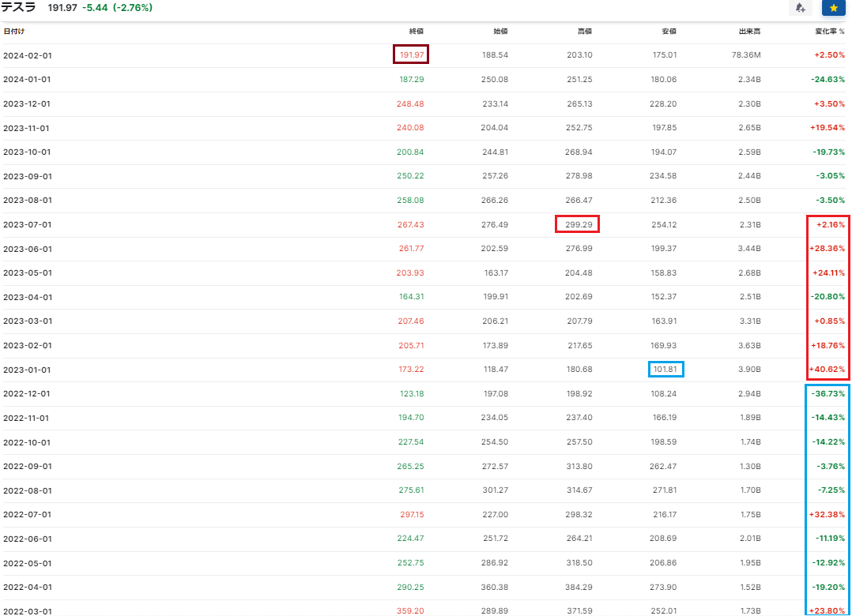
Task: Select the date 2023-04-01
Action: click(x=28, y=298)
